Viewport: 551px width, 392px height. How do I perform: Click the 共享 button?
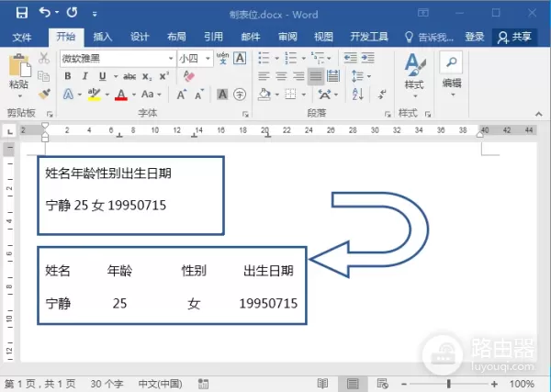pos(515,37)
